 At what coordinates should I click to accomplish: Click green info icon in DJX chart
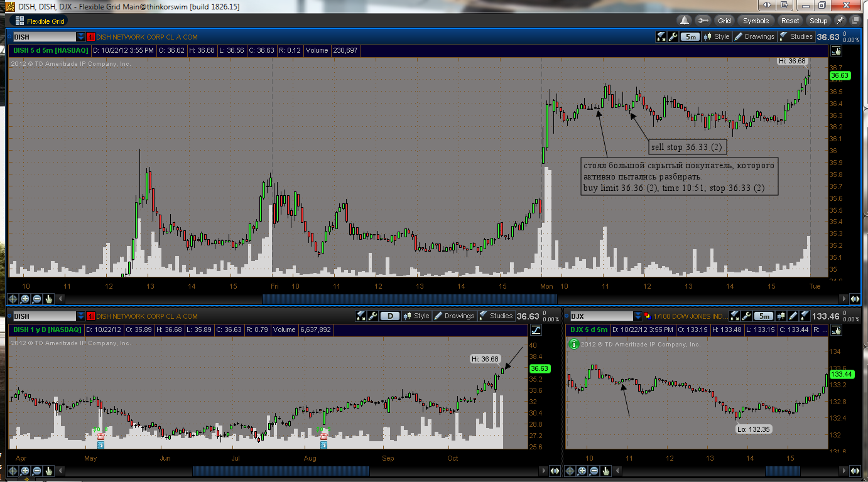click(x=573, y=344)
